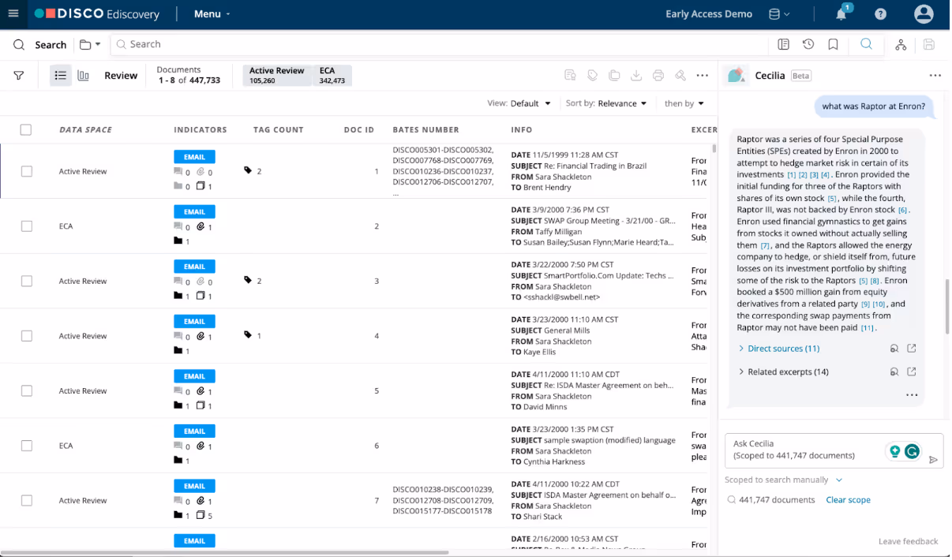Screen dimensions: 952x560
Task: Check the box for document 1
Action: 27,171
